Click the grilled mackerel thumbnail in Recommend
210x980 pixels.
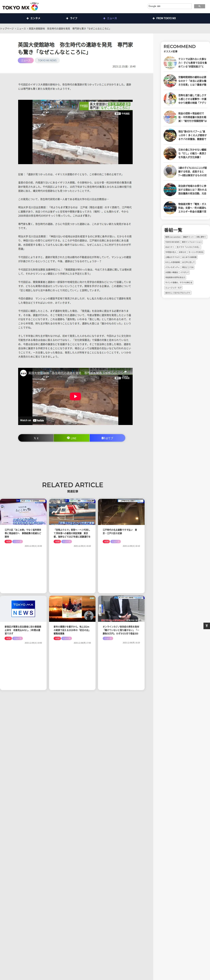170,135
